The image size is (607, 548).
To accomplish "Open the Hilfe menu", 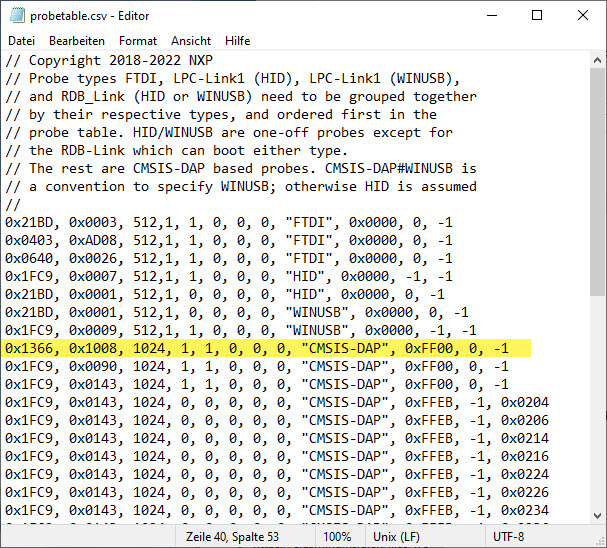I will [x=238, y=41].
